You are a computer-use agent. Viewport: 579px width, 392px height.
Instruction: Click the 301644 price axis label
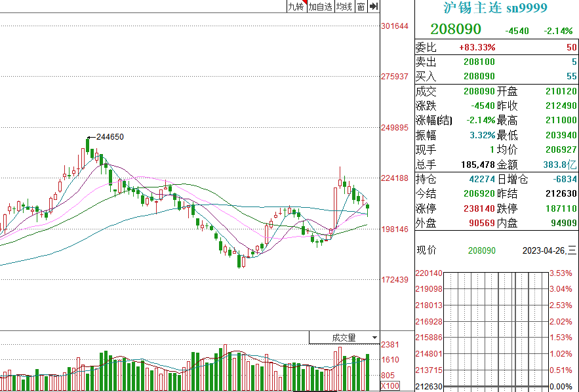[x=395, y=26]
